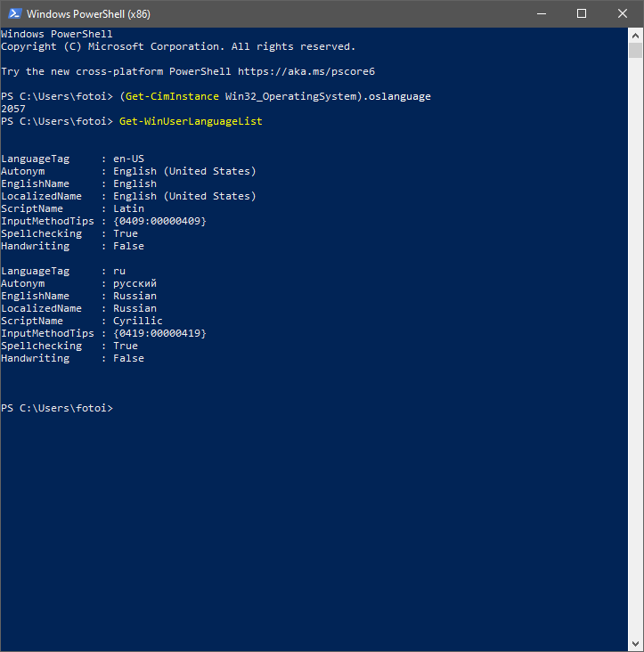Click the 'English' EnglishName value
The width and height of the screenshot is (644, 652).
pos(135,183)
